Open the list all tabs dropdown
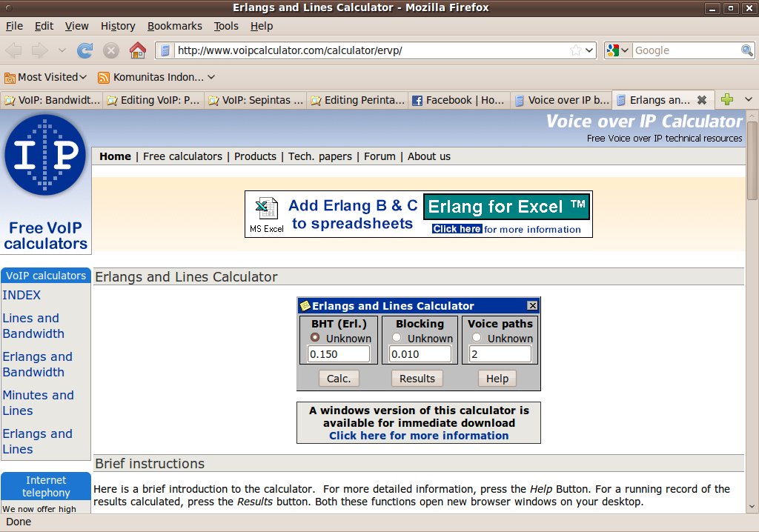The image size is (759, 532). (749, 100)
